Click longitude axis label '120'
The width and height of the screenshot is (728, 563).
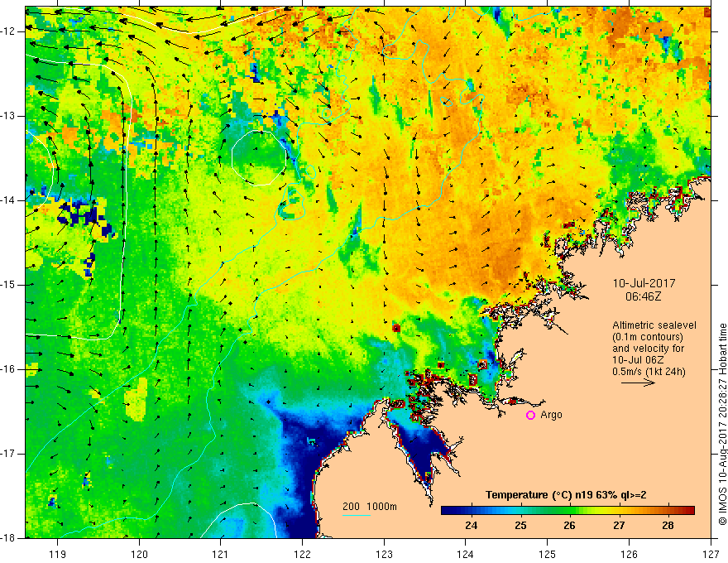pyautogui.click(x=139, y=554)
